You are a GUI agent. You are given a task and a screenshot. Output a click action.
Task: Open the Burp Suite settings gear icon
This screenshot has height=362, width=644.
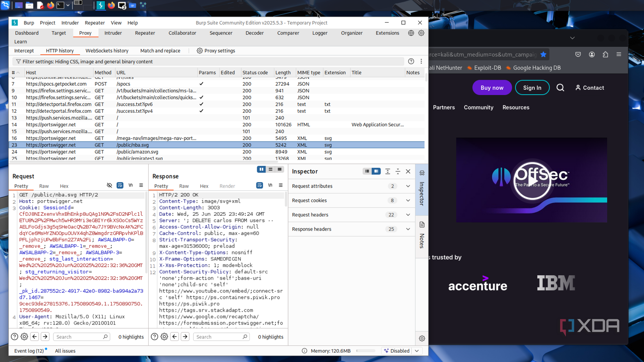tap(421, 33)
